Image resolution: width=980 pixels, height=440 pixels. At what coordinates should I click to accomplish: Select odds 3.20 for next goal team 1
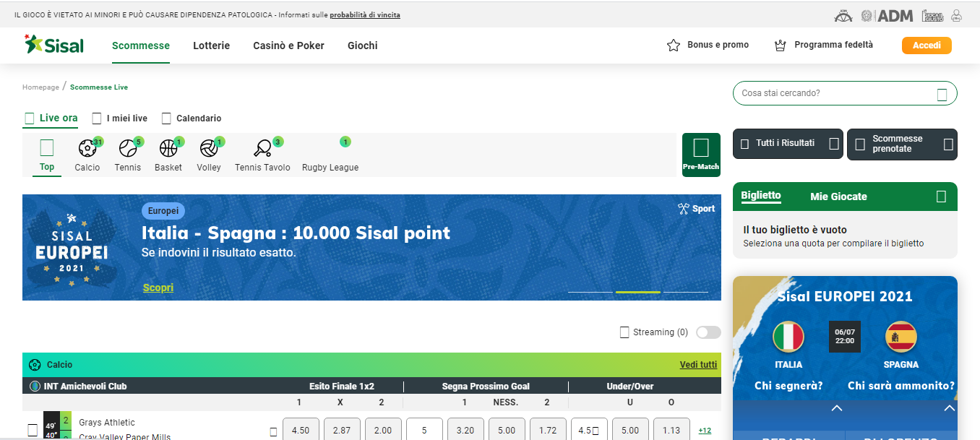[465, 431]
